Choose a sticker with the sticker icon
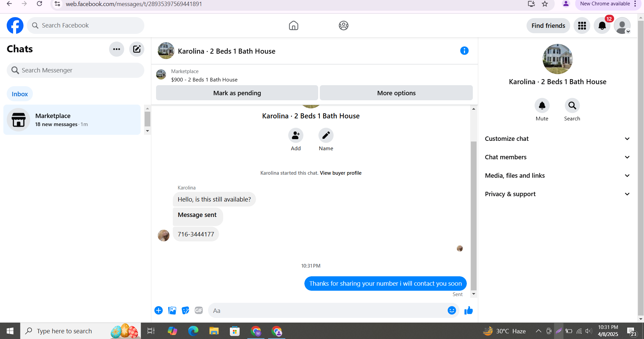The image size is (644, 339). pyautogui.click(x=185, y=310)
